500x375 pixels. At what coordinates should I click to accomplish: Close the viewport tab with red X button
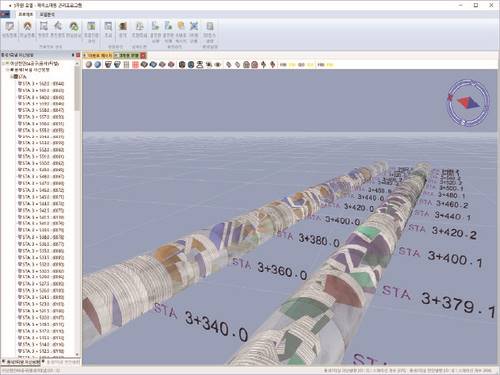point(143,55)
